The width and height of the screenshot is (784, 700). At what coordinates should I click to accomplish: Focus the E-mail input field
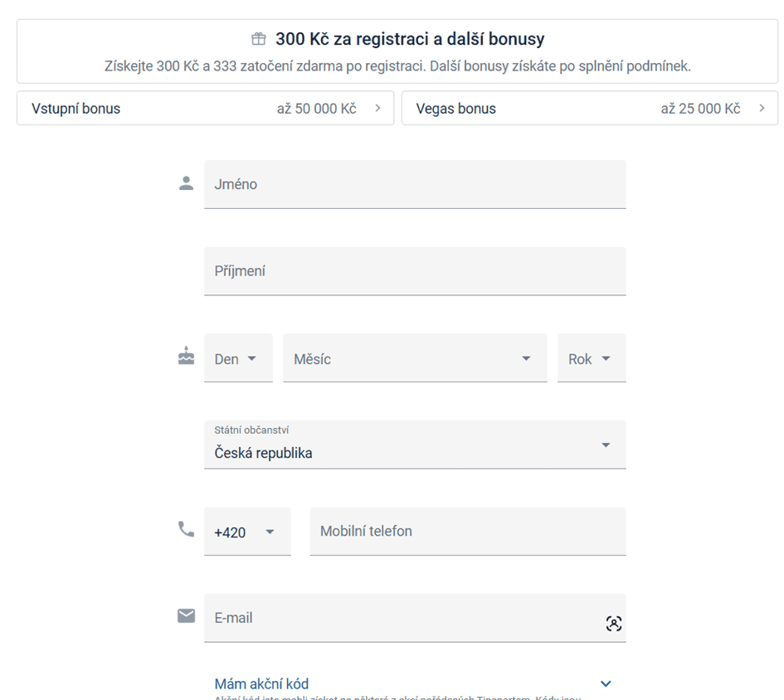pos(415,618)
